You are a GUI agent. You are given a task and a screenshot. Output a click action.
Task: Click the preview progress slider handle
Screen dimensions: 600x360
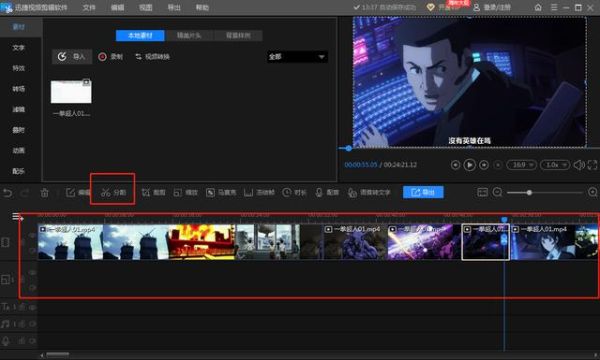point(348,148)
